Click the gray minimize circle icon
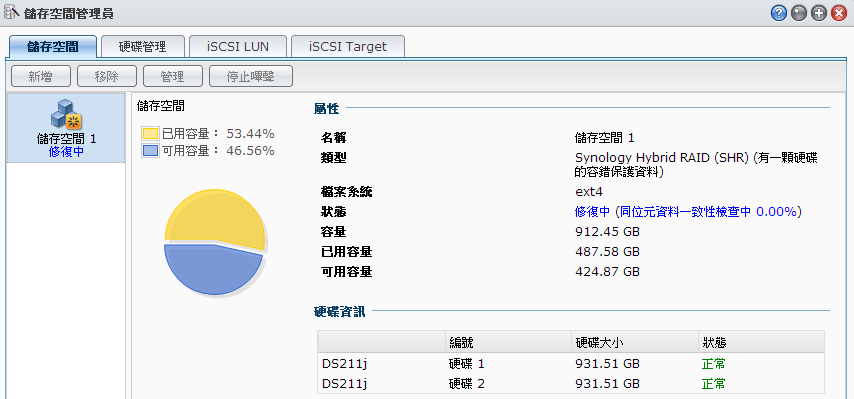The image size is (854, 399). pos(798,14)
